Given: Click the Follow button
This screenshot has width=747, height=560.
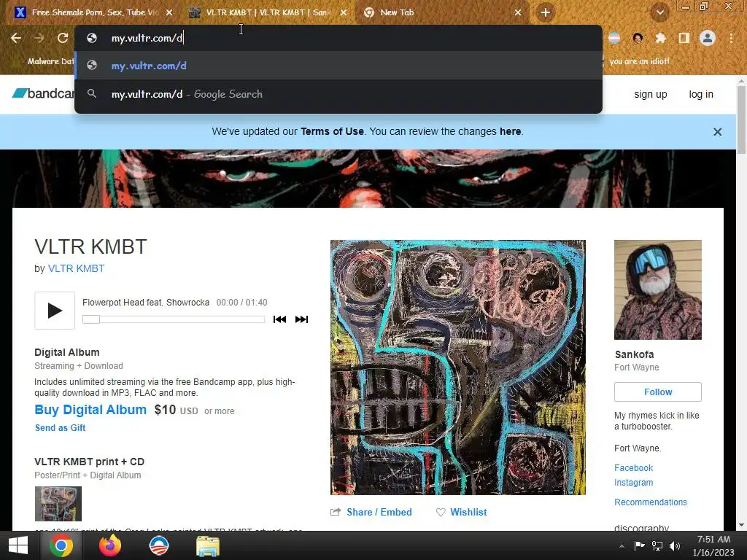Looking at the screenshot, I should 658,392.
